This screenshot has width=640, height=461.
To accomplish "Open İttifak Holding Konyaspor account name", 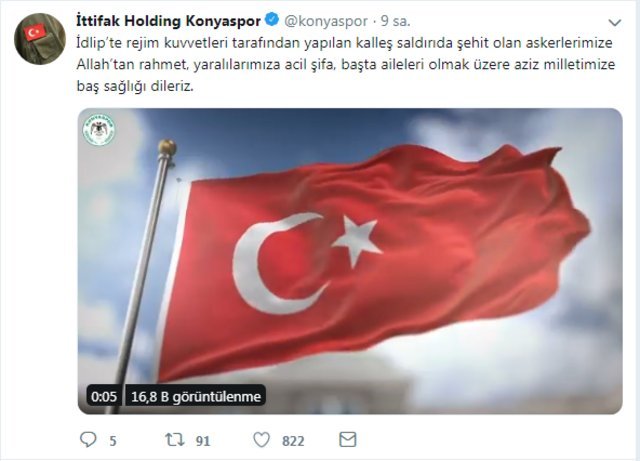I will tap(168, 21).
